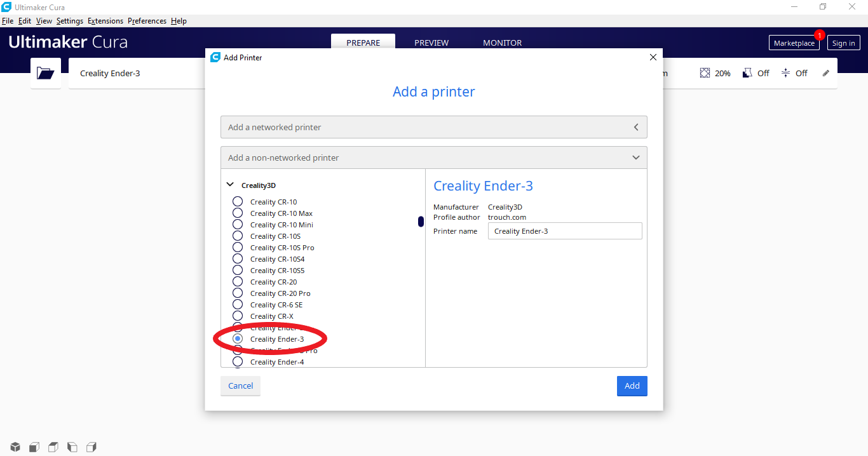
Task: Click the Cura logo in Add Printer title bar
Action: (215, 57)
